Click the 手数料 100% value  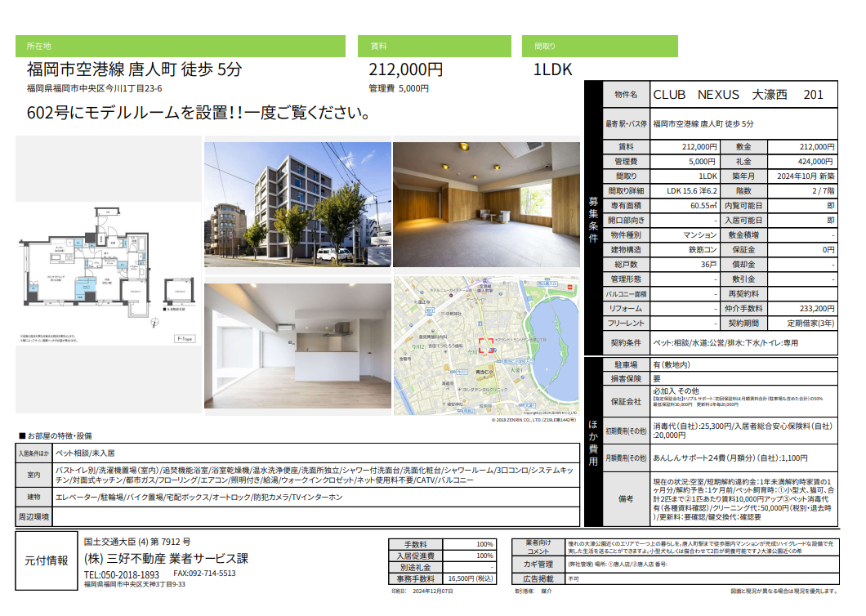point(485,545)
